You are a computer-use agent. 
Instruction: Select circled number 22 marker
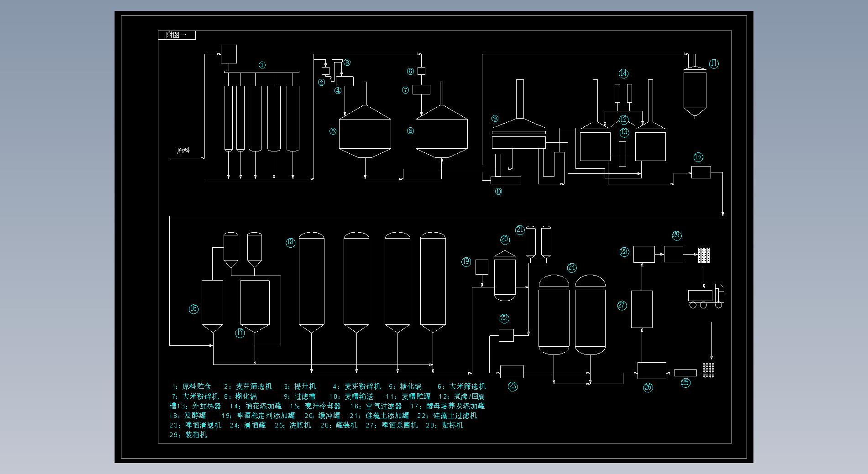504,318
